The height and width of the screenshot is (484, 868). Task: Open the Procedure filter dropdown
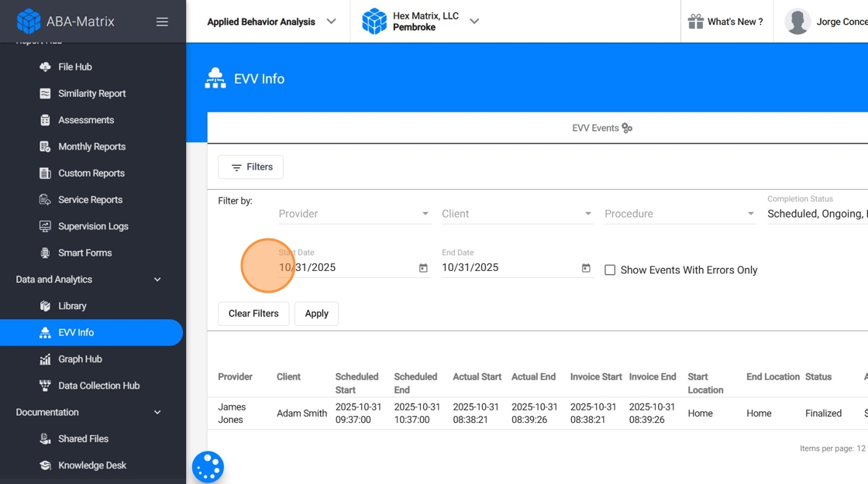680,214
